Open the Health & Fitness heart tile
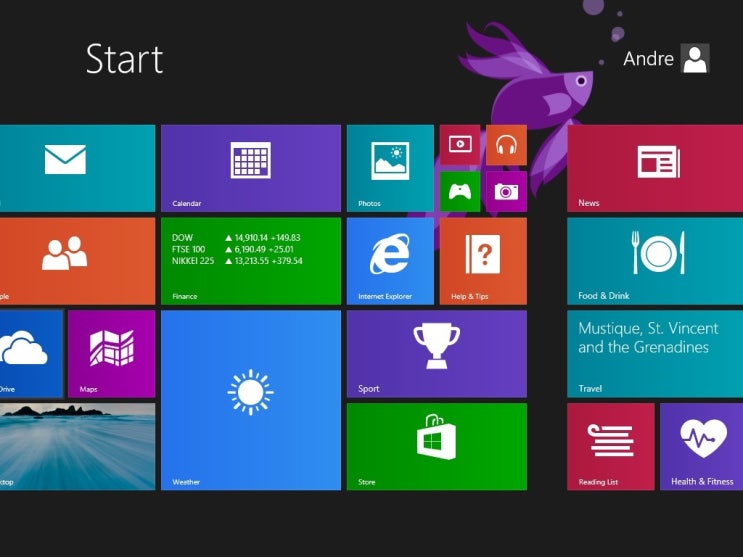Image resolution: width=743 pixels, height=557 pixels. pyautogui.click(x=701, y=447)
